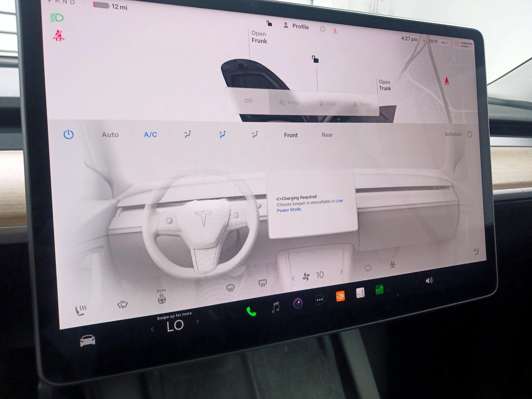532x399 pixels.
Task: Tap the Schedule clock icon
Action: tap(469, 134)
